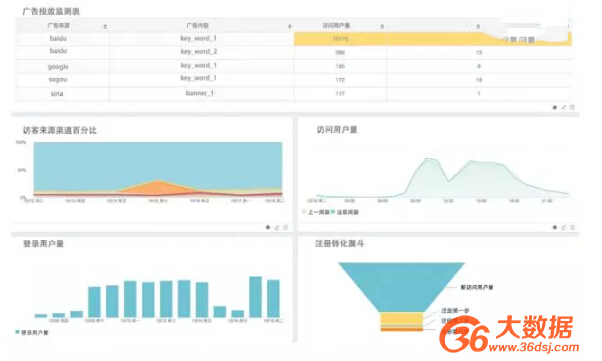602x361 pixels.
Task: Click the google source cell in the table
Action: [58, 66]
